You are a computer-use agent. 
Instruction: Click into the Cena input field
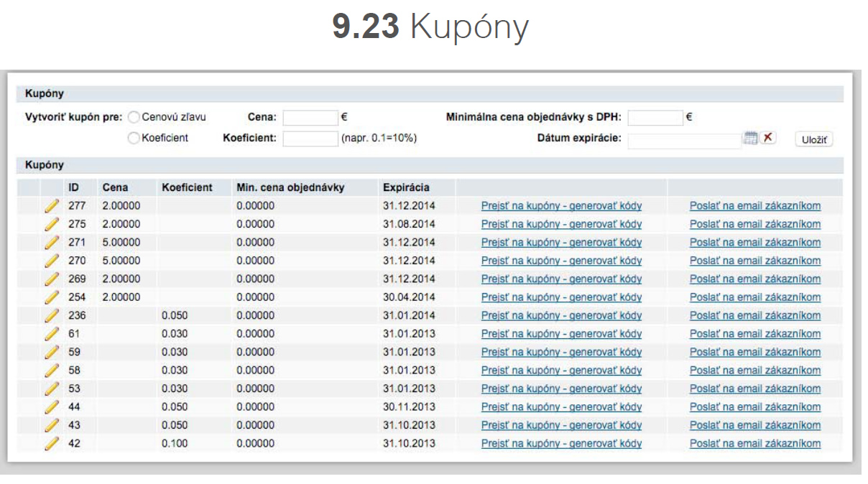pyautogui.click(x=310, y=118)
